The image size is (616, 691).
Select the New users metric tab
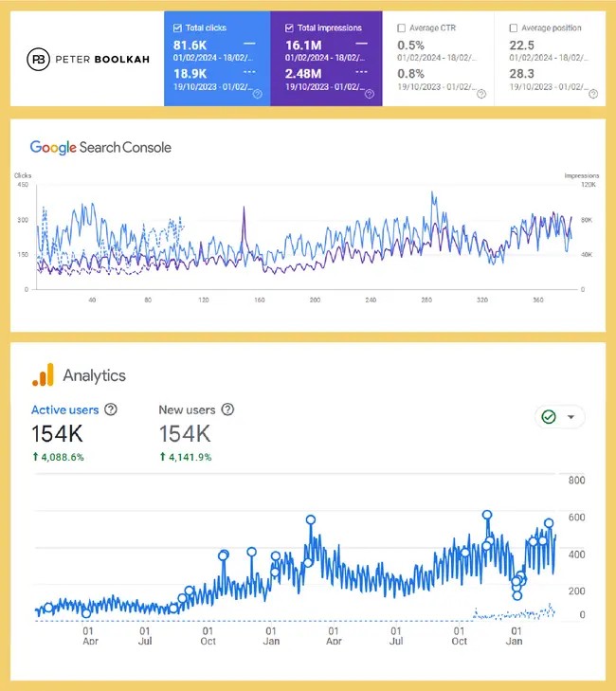tap(187, 409)
